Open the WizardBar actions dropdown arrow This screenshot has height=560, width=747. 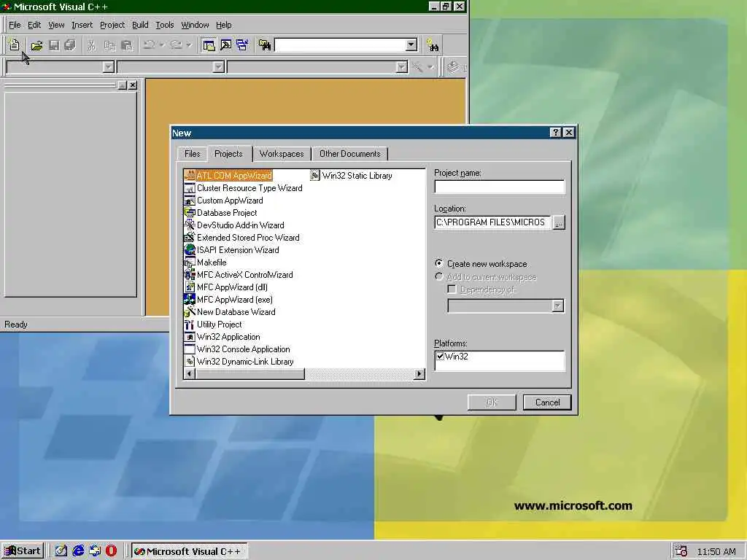[x=430, y=66]
